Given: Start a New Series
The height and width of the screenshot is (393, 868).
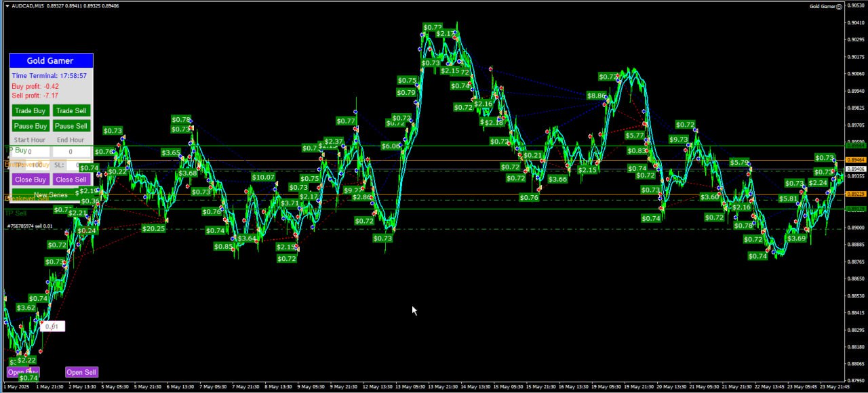Looking at the screenshot, I should point(51,195).
